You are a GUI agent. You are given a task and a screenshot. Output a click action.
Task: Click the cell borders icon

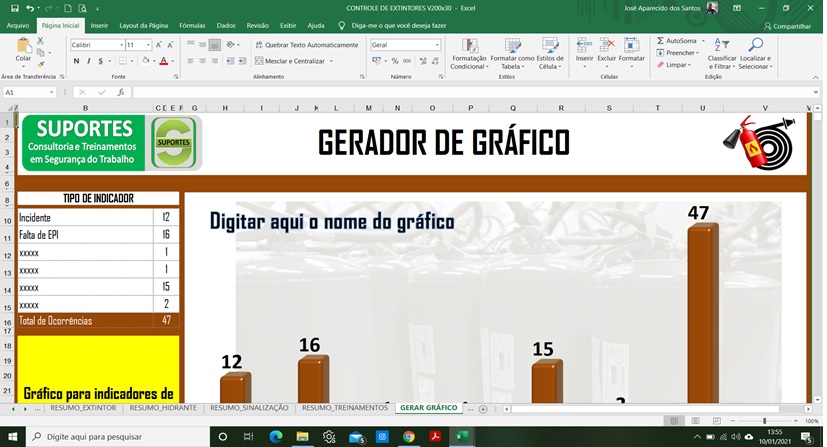coord(122,61)
